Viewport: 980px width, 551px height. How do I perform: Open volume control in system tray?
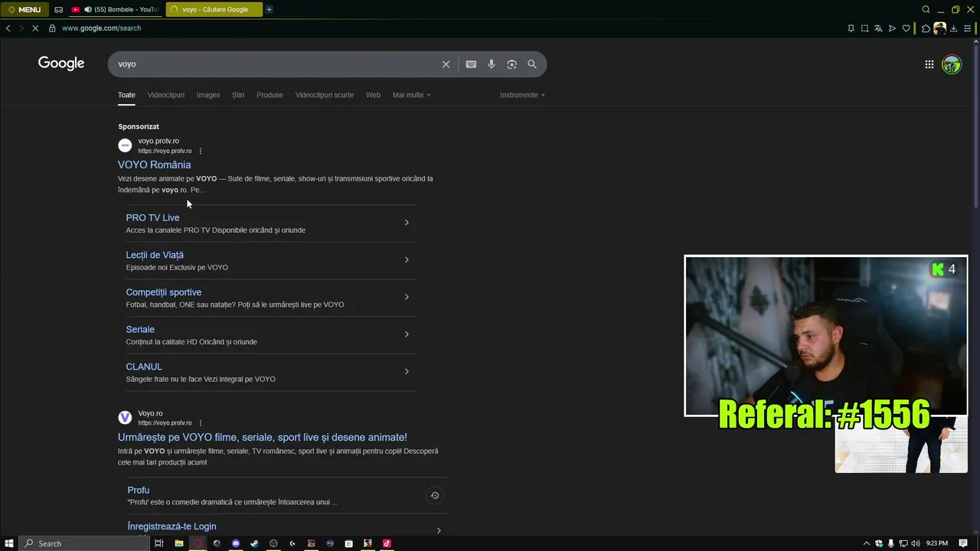[915, 543]
